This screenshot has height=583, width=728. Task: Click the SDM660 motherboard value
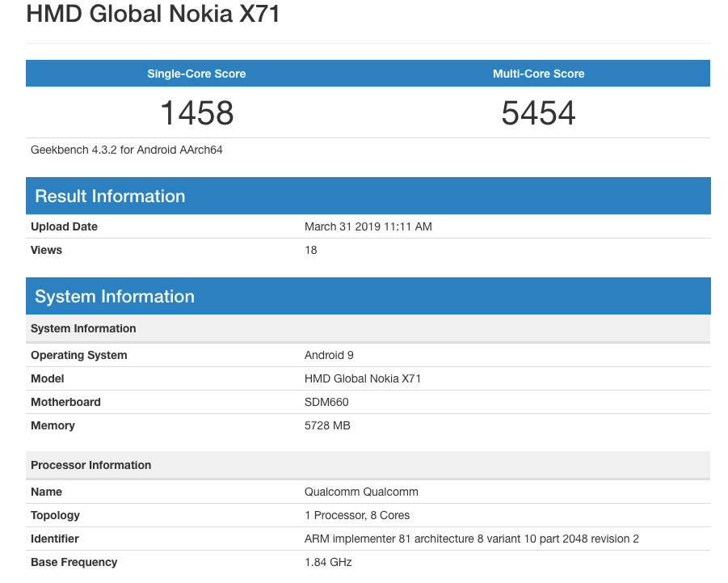click(x=326, y=403)
